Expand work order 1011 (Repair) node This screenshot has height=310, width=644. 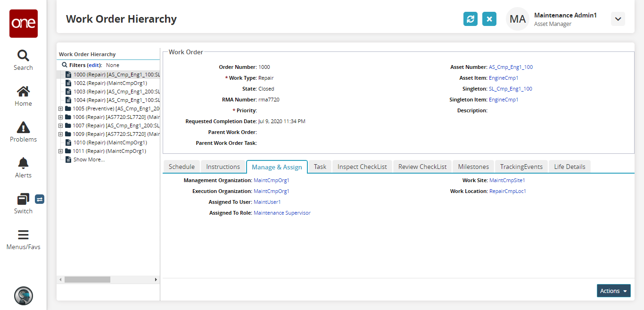60,151
